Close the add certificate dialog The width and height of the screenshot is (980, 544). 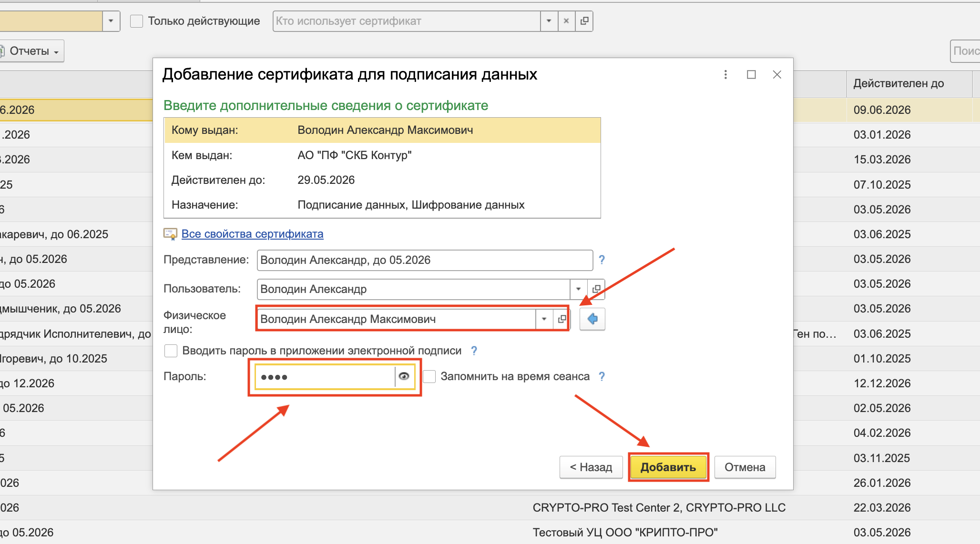[777, 75]
